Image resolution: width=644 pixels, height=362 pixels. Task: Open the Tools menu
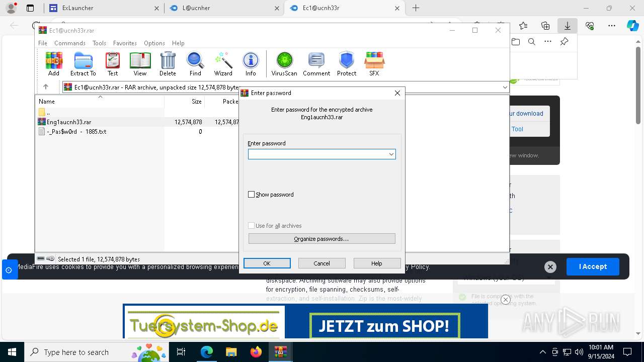[x=99, y=43]
